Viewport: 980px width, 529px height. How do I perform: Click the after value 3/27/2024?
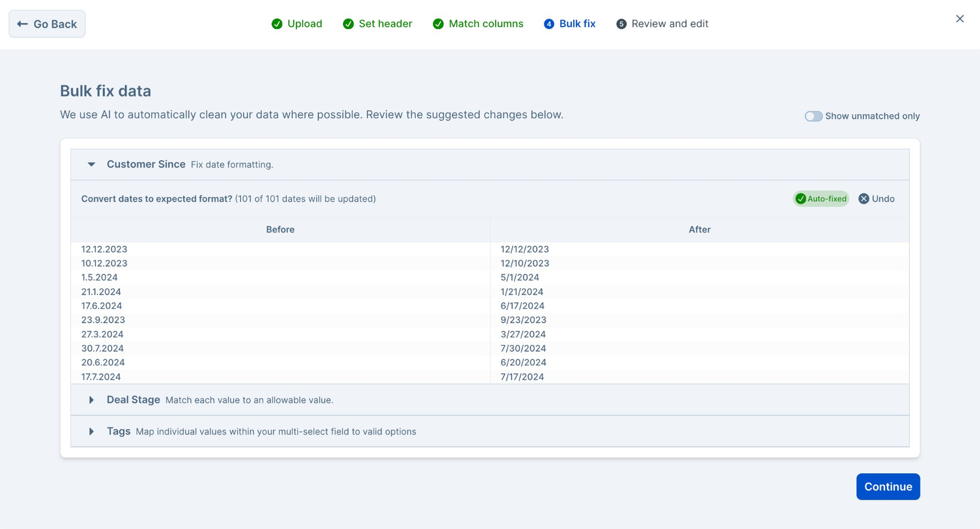click(x=523, y=335)
